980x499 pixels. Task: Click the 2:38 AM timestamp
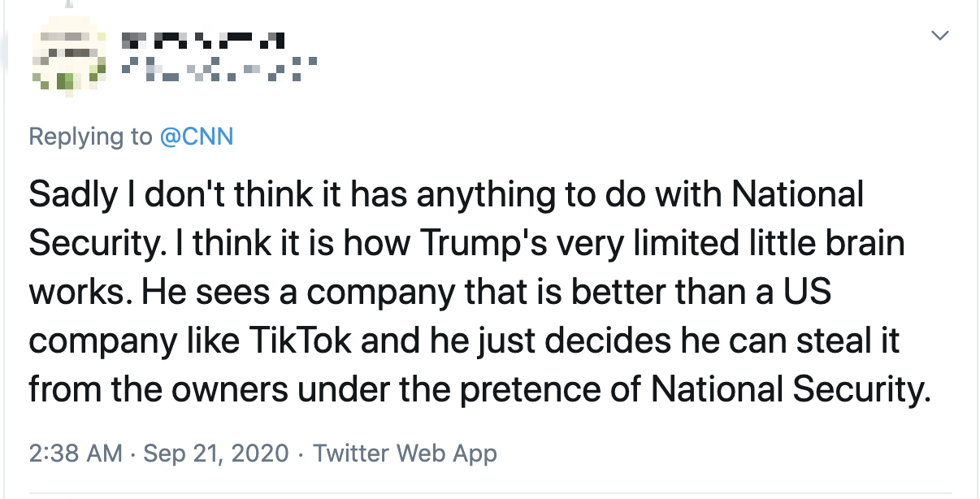point(76,453)
